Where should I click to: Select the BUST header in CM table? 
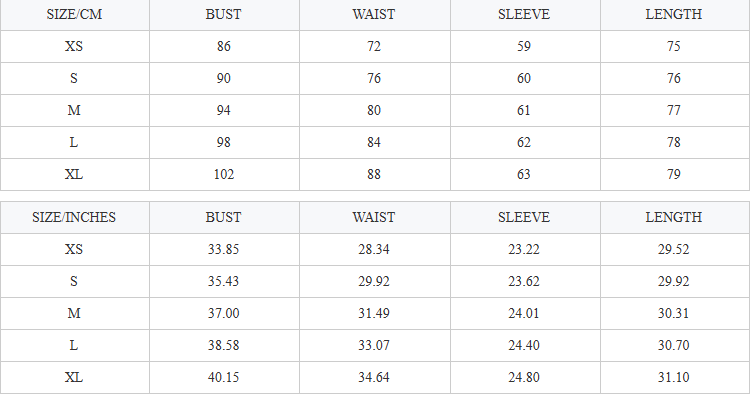[x=223, y=14]
